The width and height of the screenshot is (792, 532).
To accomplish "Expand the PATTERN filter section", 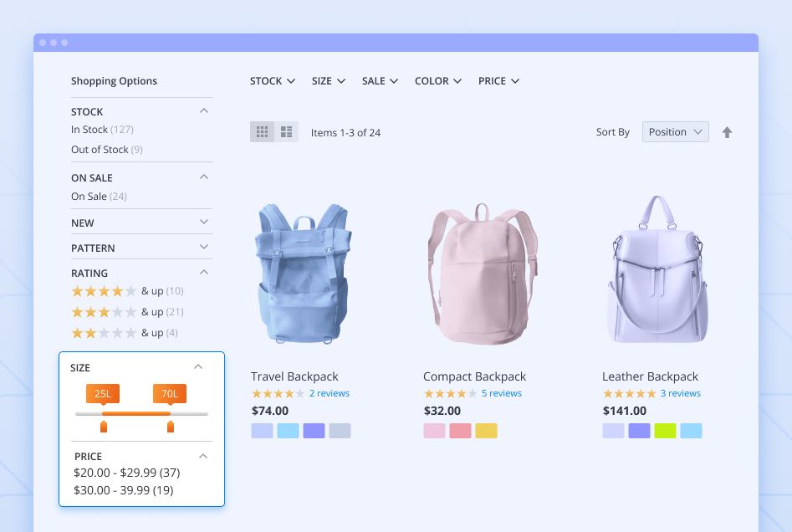I will [x=204, y=248].
